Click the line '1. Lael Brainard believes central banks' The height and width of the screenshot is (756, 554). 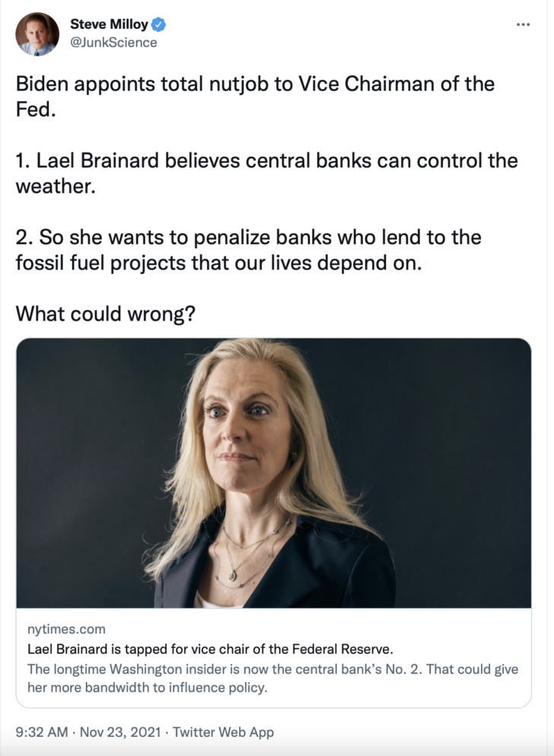click(267, 161)
